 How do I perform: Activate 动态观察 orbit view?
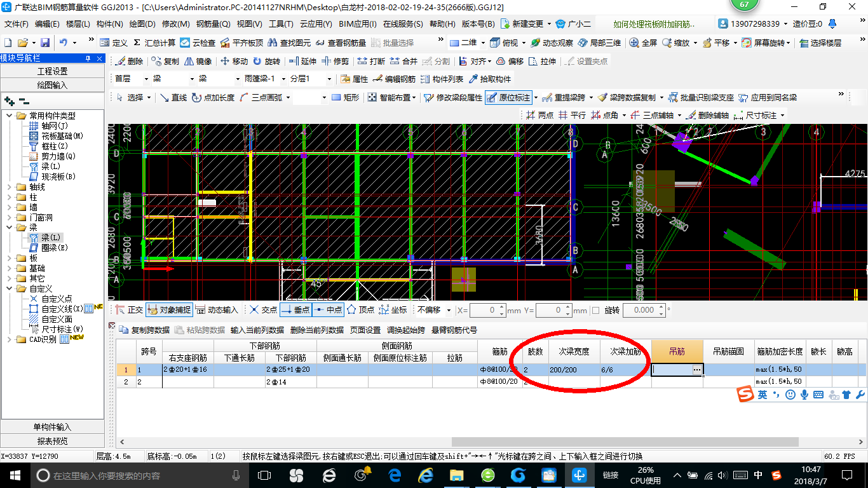pyautogui.click(x=551, y=43)
